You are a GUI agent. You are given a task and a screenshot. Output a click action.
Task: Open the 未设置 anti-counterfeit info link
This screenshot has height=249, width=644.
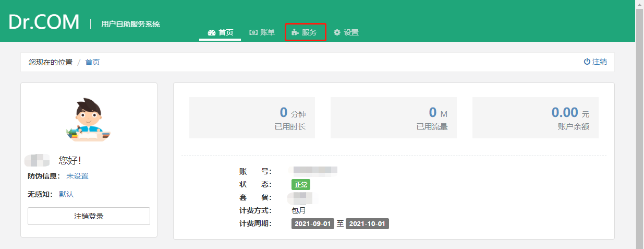point(77,176)
